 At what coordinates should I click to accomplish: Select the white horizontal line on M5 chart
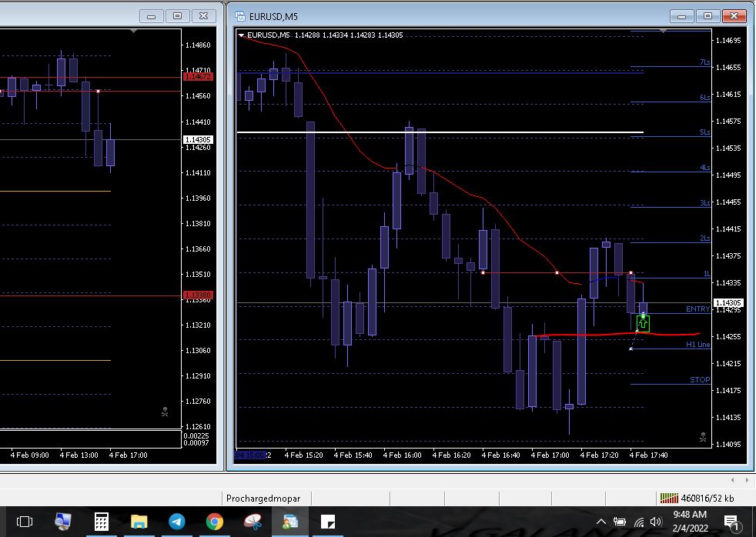(440, 132)
